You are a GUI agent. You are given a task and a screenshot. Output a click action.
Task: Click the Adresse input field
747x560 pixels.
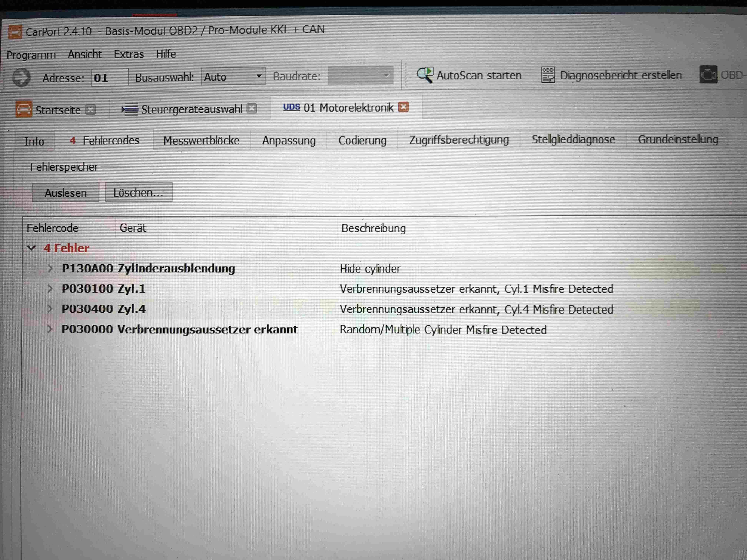pyautogui.click(x=109, y=78)
